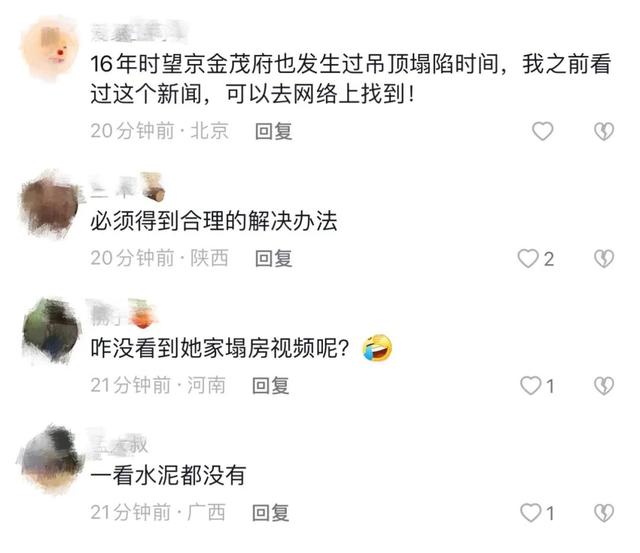The image size is (640, 553).
Task: Dislike the Henan comment
Action: pyautogui.click(x=604, y=386)
